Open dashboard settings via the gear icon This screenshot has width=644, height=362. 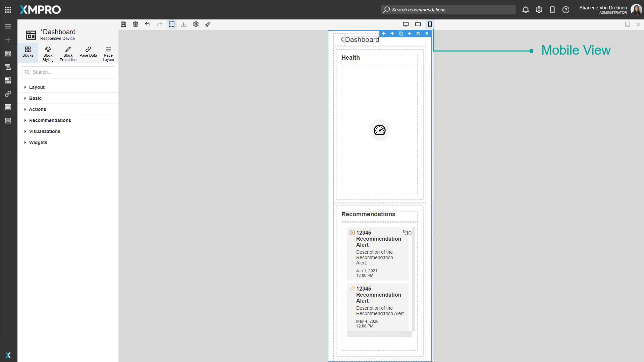196,24
